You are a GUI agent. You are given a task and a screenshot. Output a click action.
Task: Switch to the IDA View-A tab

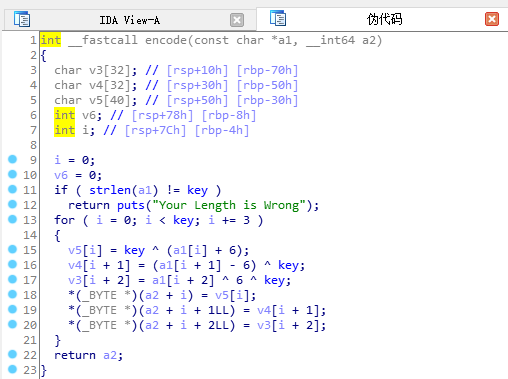pyautogui.click(x=130, y=20)
